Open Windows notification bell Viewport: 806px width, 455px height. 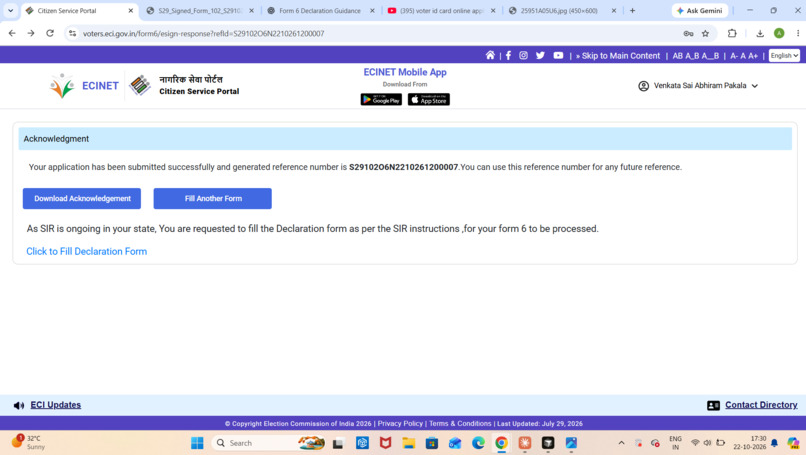click(x=775, y=443)
